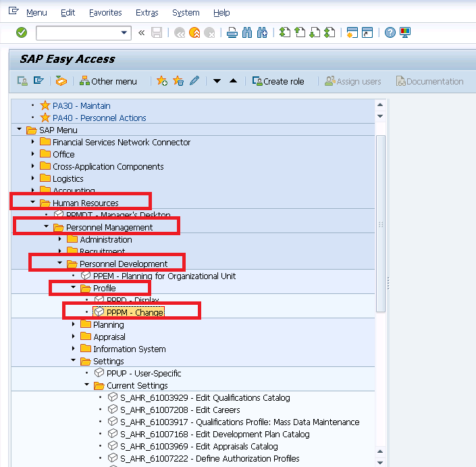Image resolution: width=476 pixels, height=467 pixels.
Task: Select PPEM - Planning for Organizational Unit
Action: pos(164,276)
